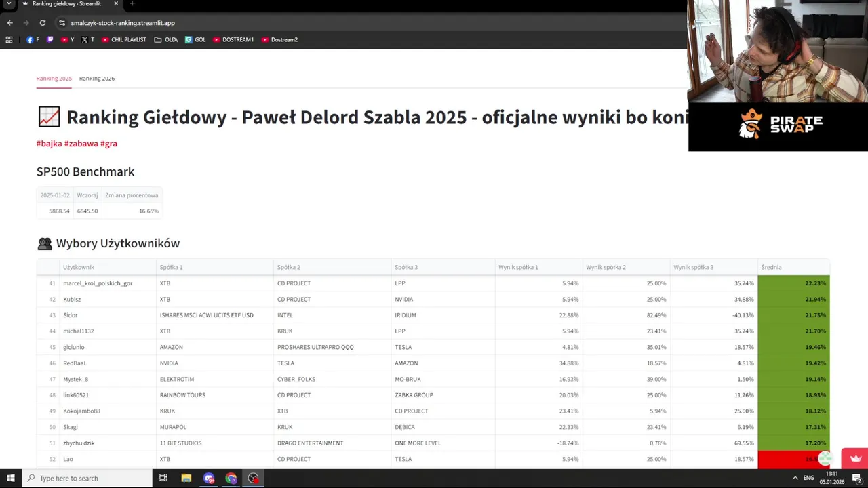The image size is (868, 488).
Task: Open the Twitch bookmark icon
Action: coord(50,39)
